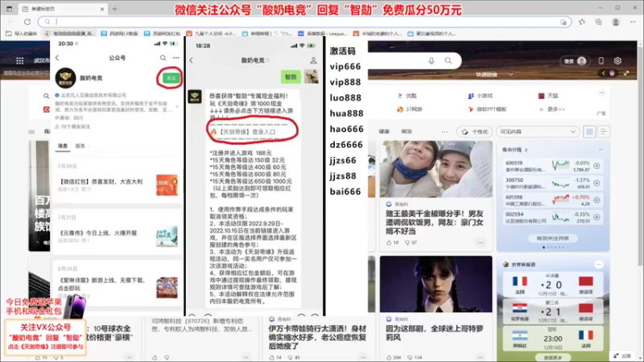Open the browser Favorites panel
Viewport: 644px width, 362px height.
point(582,22)
